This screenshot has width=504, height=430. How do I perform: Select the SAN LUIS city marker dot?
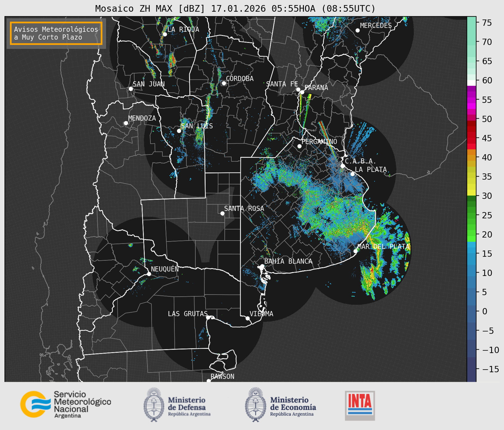tap(179, 131)
